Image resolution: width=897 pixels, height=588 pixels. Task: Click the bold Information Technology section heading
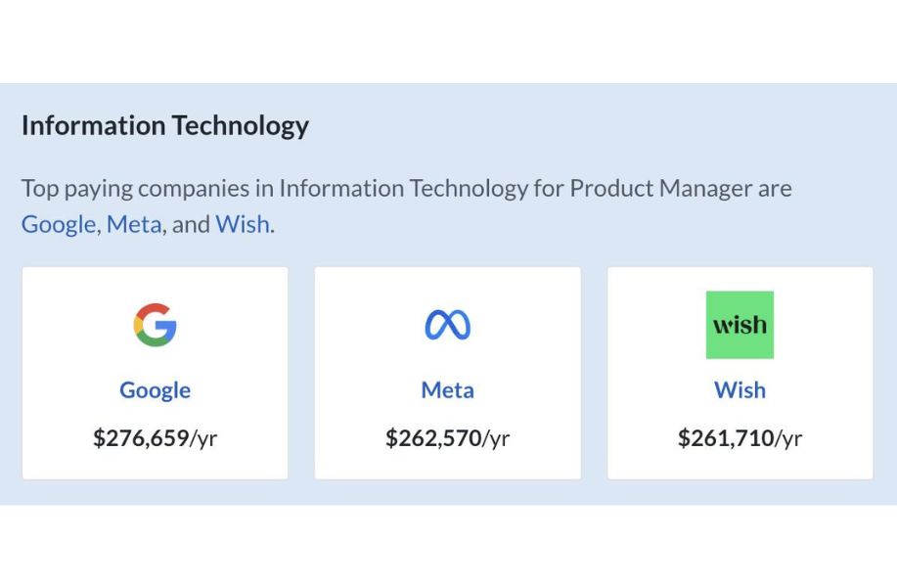(x=165, y=126)
